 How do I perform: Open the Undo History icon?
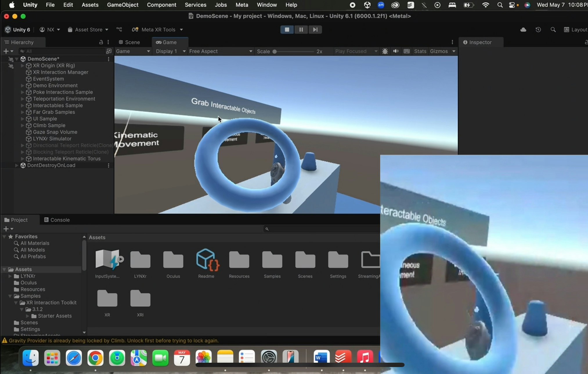point(538,30)
